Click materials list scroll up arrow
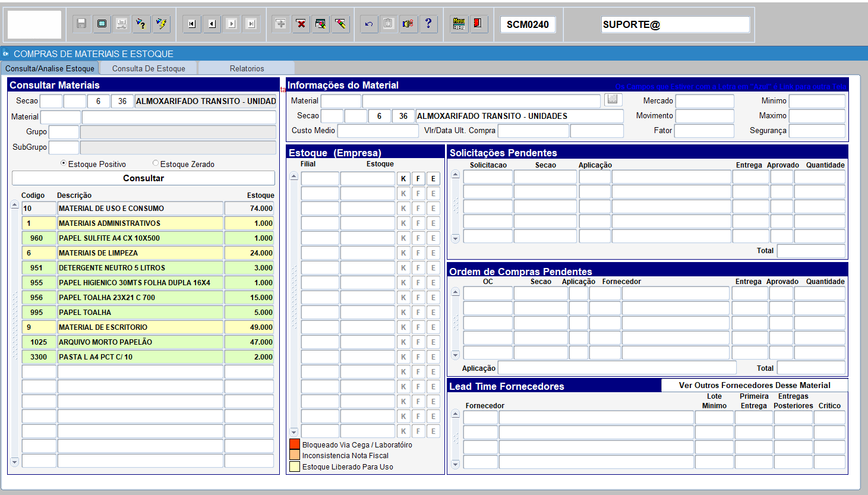868x495 pixels. (15, 205)
